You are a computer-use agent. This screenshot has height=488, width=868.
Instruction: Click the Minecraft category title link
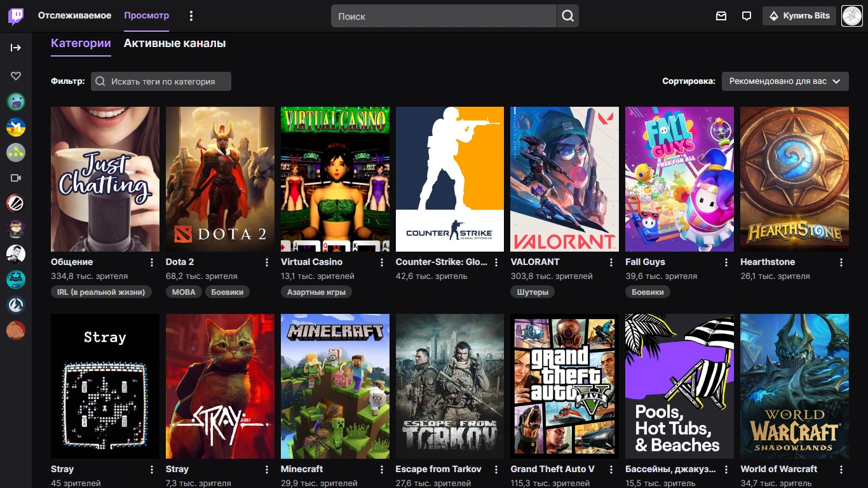click(302, 469)
